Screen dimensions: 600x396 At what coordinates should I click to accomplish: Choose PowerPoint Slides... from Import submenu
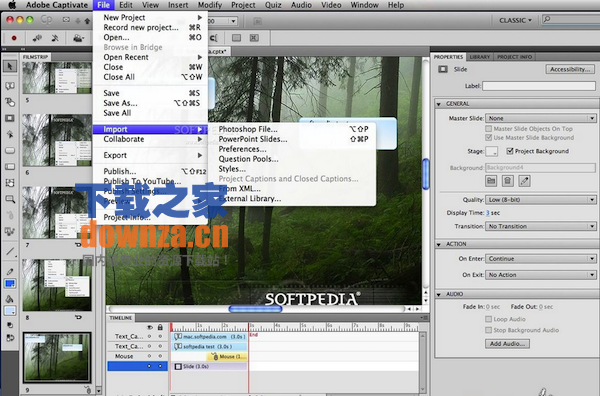[x=293, y=139]
